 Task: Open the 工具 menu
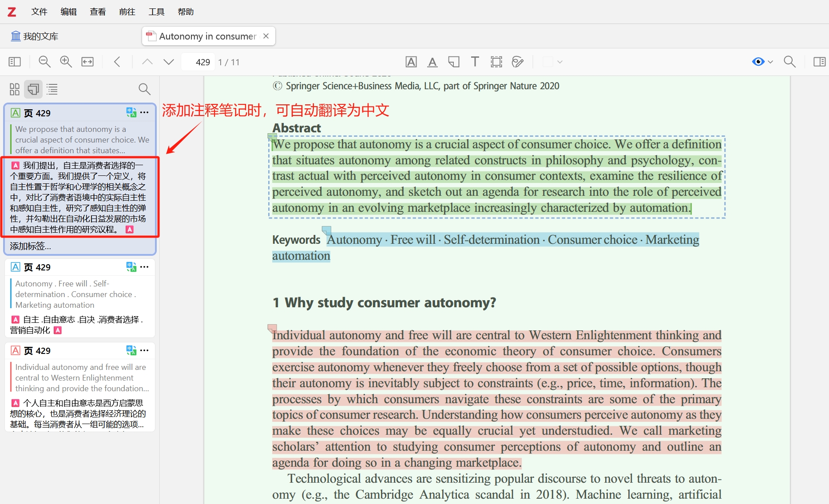point(156,12)
